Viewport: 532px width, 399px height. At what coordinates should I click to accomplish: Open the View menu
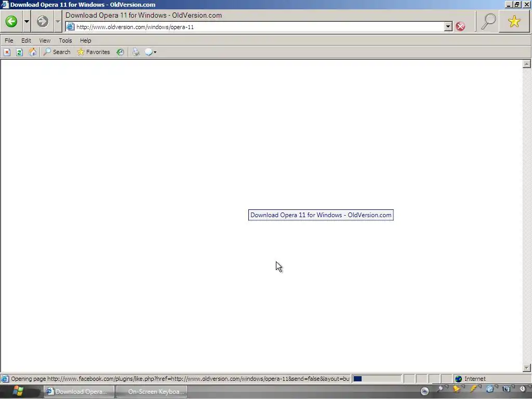pyautogui.click(x=45, y=41)
